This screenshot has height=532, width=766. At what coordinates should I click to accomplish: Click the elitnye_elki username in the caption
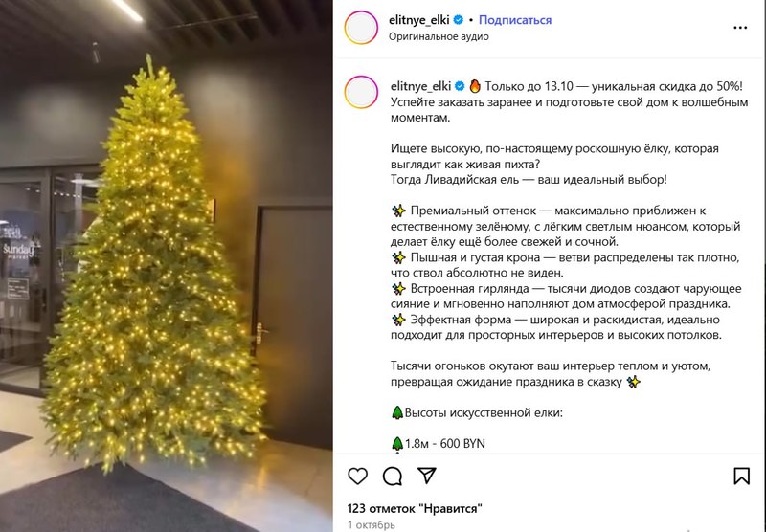click(420, 86)
